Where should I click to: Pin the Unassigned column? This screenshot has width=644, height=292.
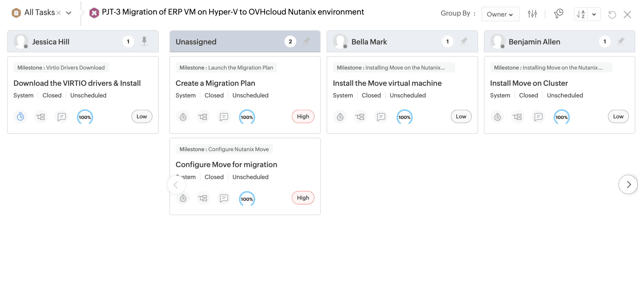click(x=307, y=41)
